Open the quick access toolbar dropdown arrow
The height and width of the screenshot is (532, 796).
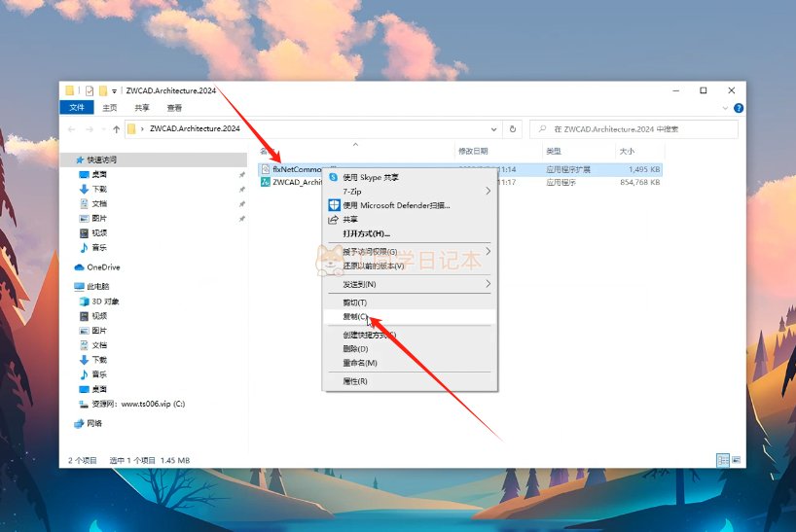(114, 91)
